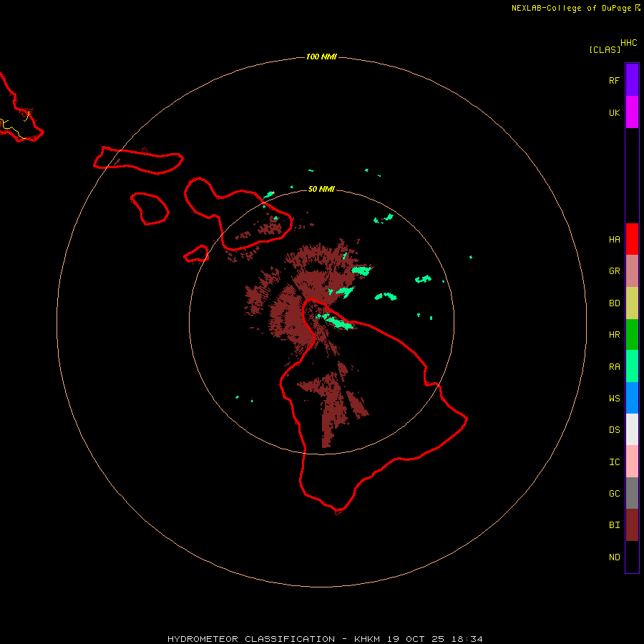Select the GC gray legend swatch
Viewport: 644px width, 644px height.
(x=632, y=493)
